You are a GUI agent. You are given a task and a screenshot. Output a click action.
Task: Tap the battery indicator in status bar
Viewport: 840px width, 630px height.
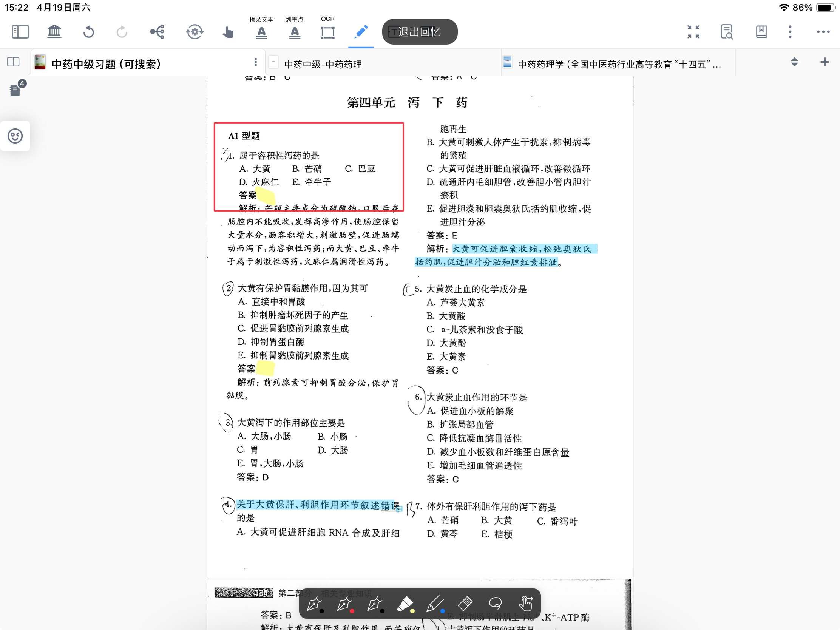825,8
